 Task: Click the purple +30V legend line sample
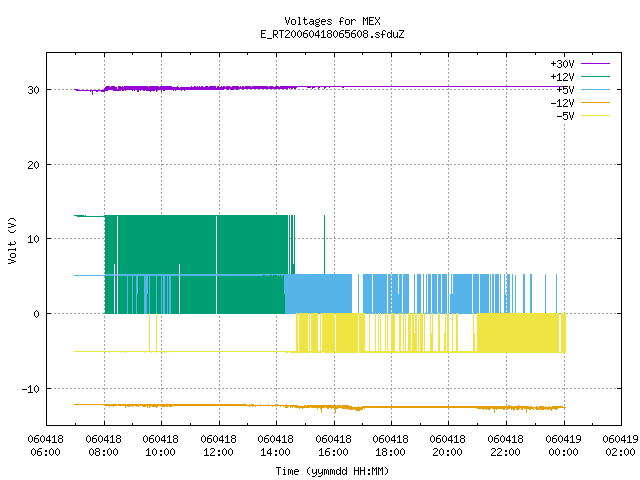pos(595,64)
